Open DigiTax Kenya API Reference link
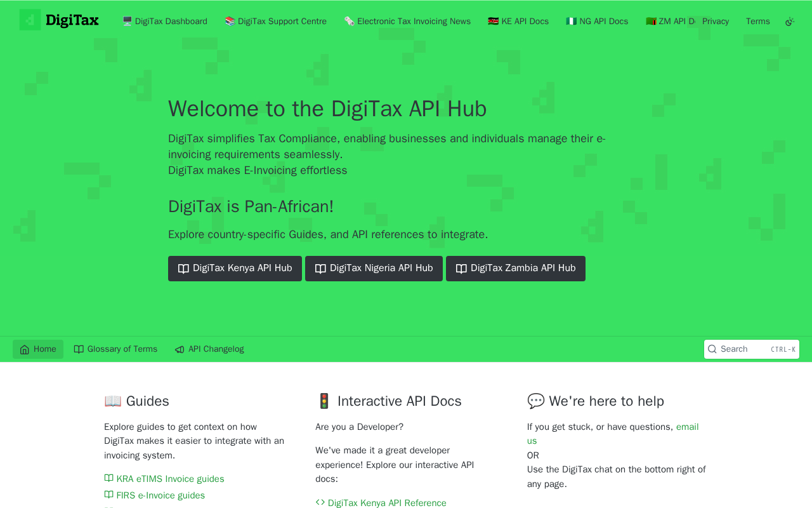The image size is (812, 508). click(381, 503)
